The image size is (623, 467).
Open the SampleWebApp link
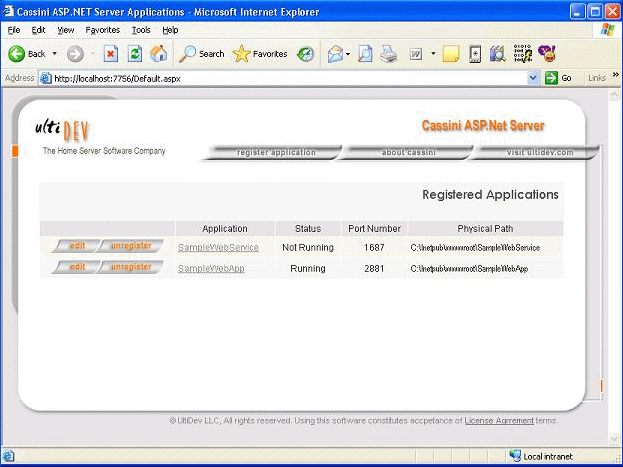pos(211,269)
